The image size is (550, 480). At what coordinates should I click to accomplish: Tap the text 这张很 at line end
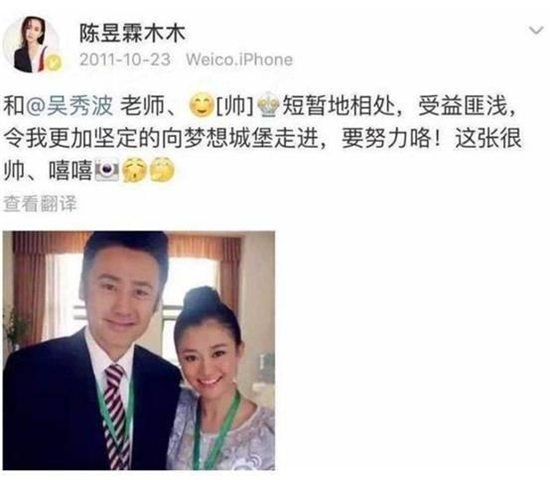pos(488,138)
